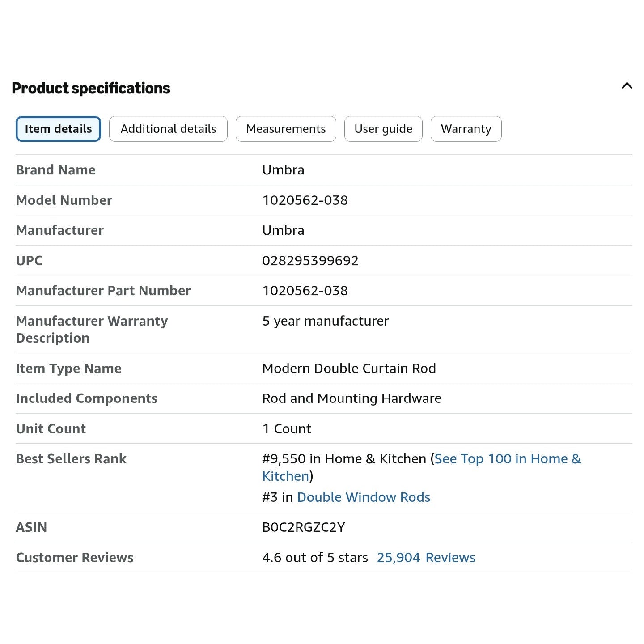The image size is (644, 644).
Task: Open the Measurements tab
Action: tap(286, 129)
